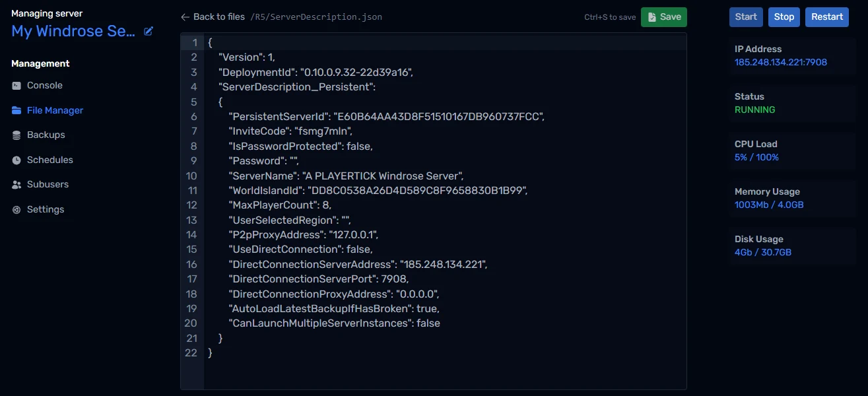
Task: Click the Disk Usage value 4Gb / 30.7GB
Action: click(763, 253)
